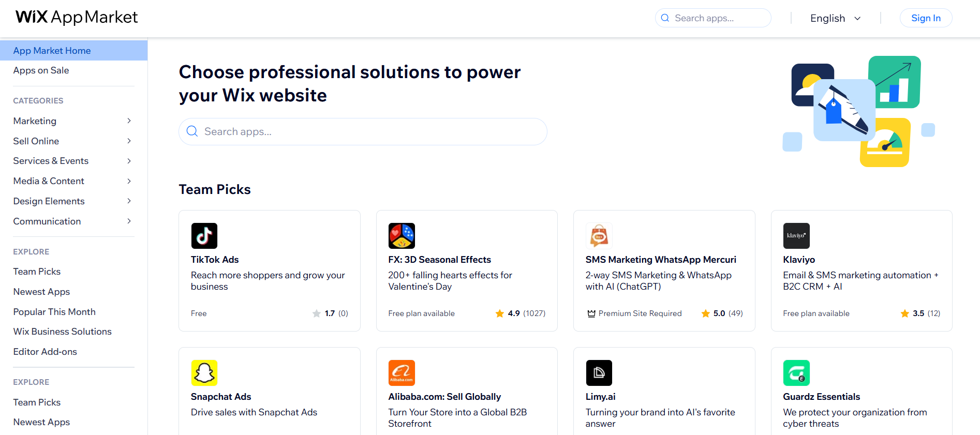
Task: Expand the Sell Online category chevron
Action: pos(129,141)
